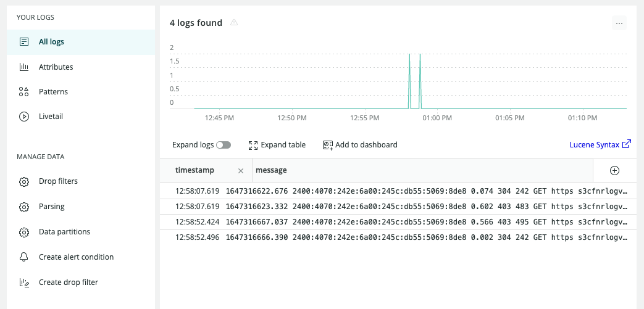Click Expand table
The width and height of the screenshot is (644, 309).
coord(277,145)
